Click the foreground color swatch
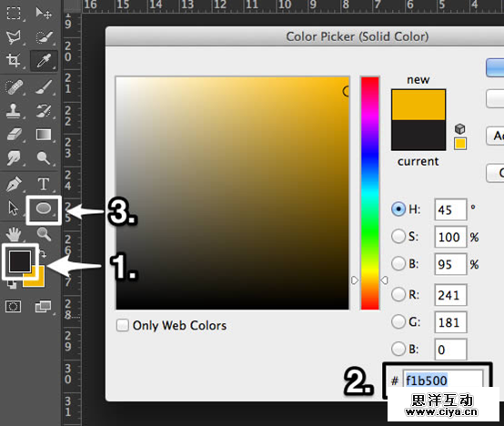 pyautogui.click(x=20, y=260)
